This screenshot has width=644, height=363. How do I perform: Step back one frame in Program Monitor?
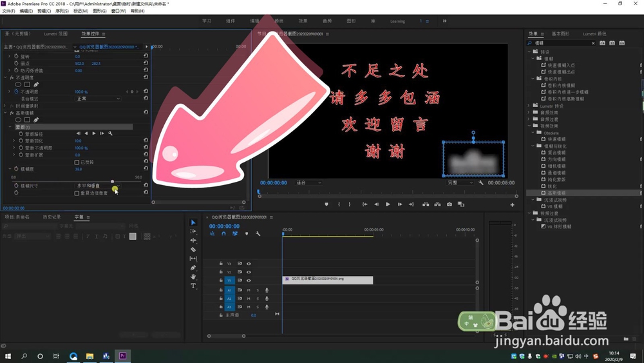click(x=376, y=204)
